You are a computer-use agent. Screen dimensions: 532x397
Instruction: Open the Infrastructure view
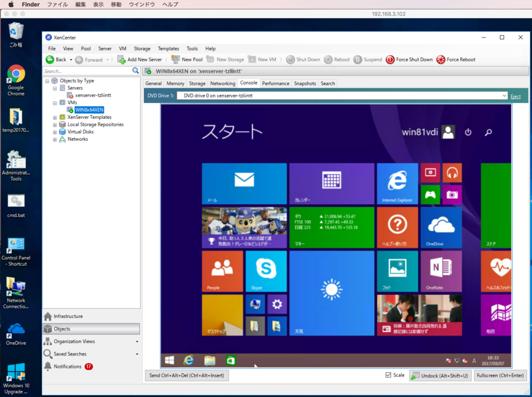click(x=91, y=316)
